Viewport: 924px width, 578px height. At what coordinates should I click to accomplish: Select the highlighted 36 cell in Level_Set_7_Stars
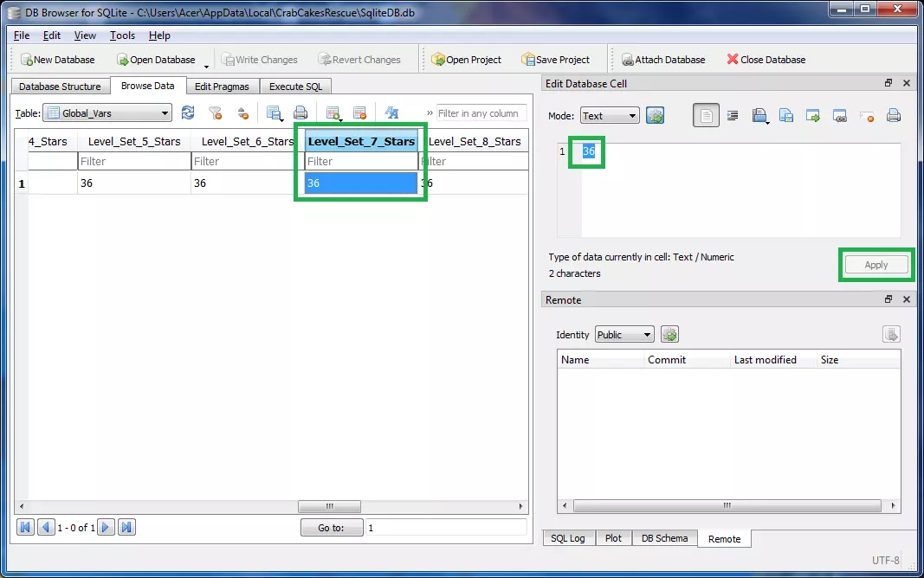tap(361, 183)
